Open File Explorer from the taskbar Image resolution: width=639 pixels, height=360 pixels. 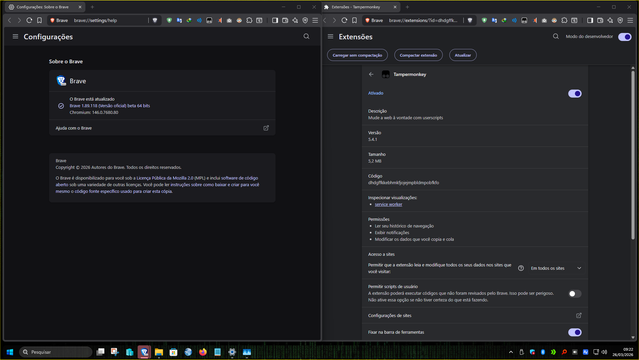click(x=159, y=352)
